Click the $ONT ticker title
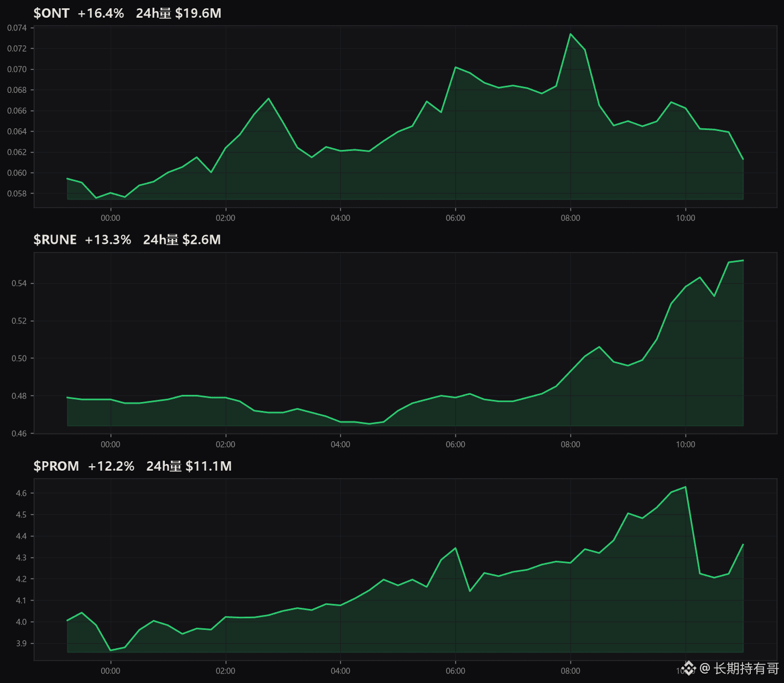 pos(51,13)
